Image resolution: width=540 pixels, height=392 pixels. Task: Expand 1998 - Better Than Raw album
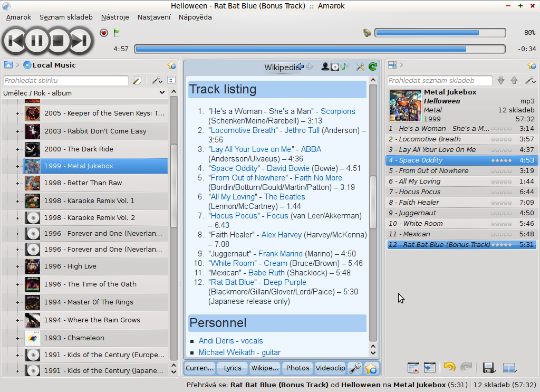[17, 183]
